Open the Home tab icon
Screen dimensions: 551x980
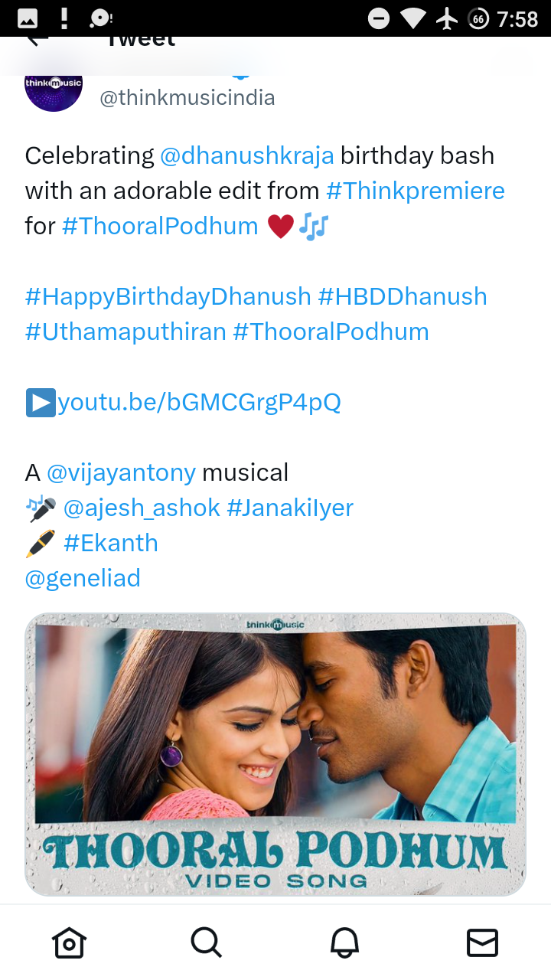tap(69, 942)
